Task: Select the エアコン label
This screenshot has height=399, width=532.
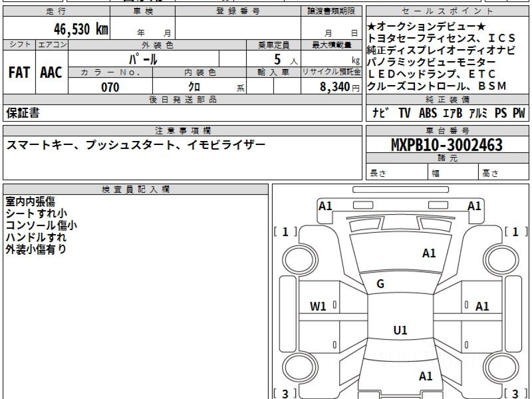Action: (52, 44)
